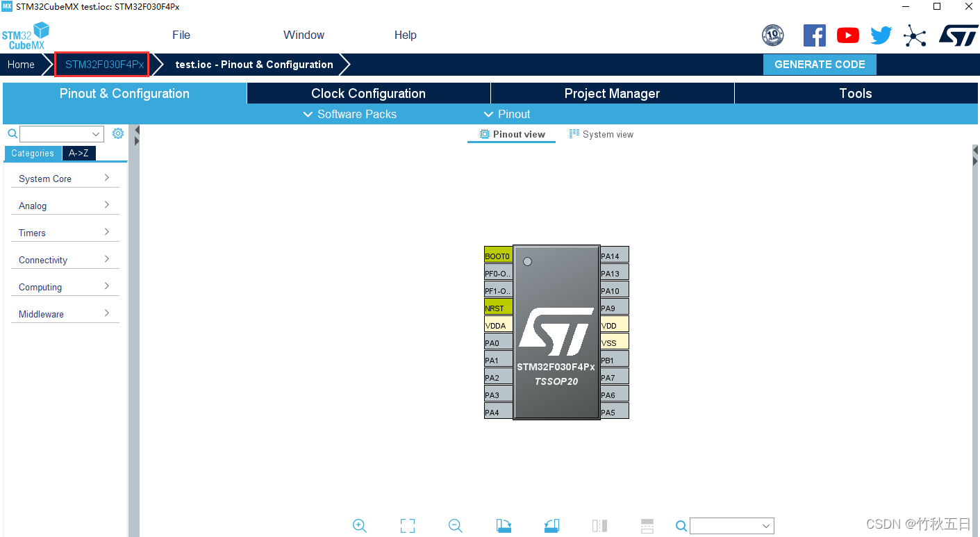
Task: Click the PA9 pin
Action: tap(614, 307)
